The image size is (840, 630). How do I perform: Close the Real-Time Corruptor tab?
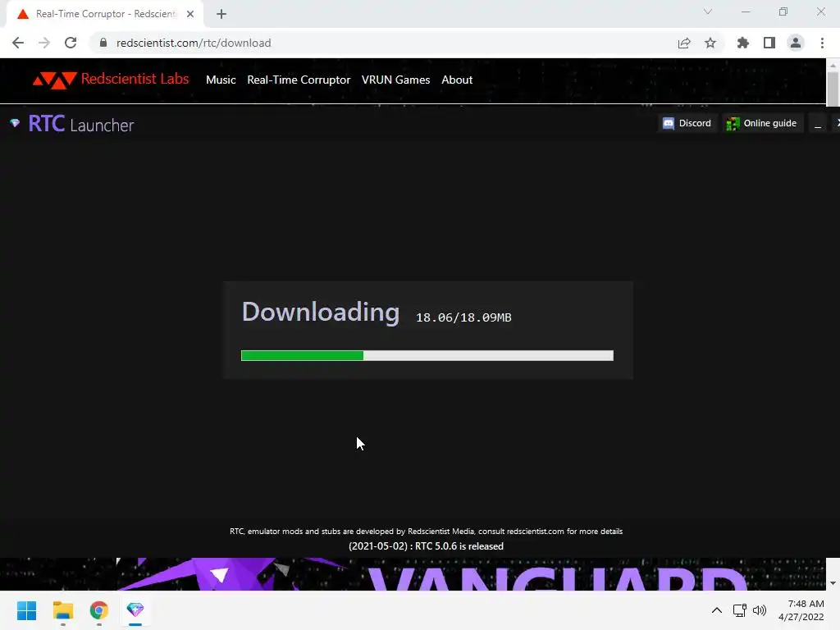click(x=190, y=14)
